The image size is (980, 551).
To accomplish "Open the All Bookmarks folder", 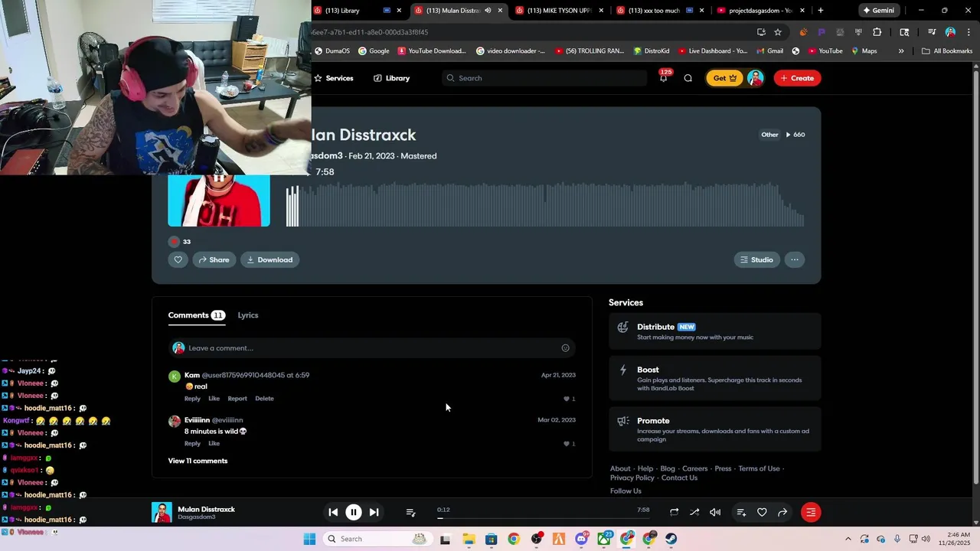I will pos(947,51).
